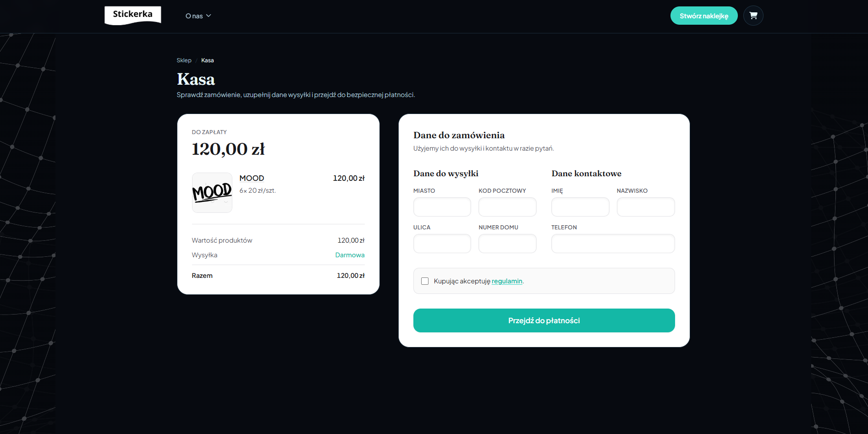Image resolution: width=868 pixels, height=434 pixels.
Task: Open the shopping cart icon
Action: (753, 16)
